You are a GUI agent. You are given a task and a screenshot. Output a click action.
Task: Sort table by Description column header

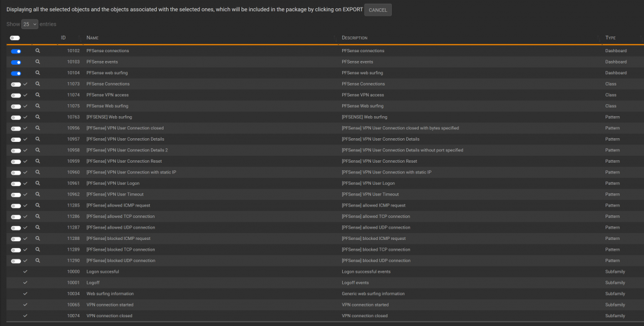(x=354, y=38)
